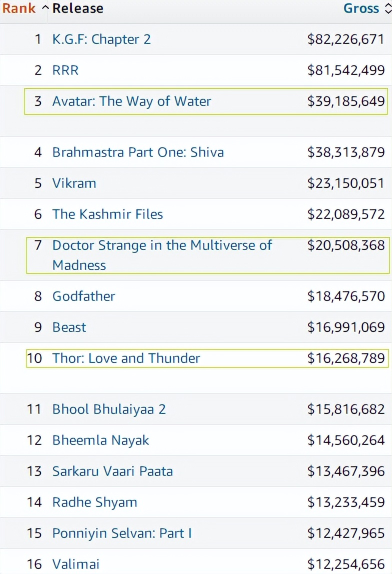Click the Gross column sort arrows icon
Image resolution: width=392 pixels, height=574 pixels.
click(x=387, y=8)
